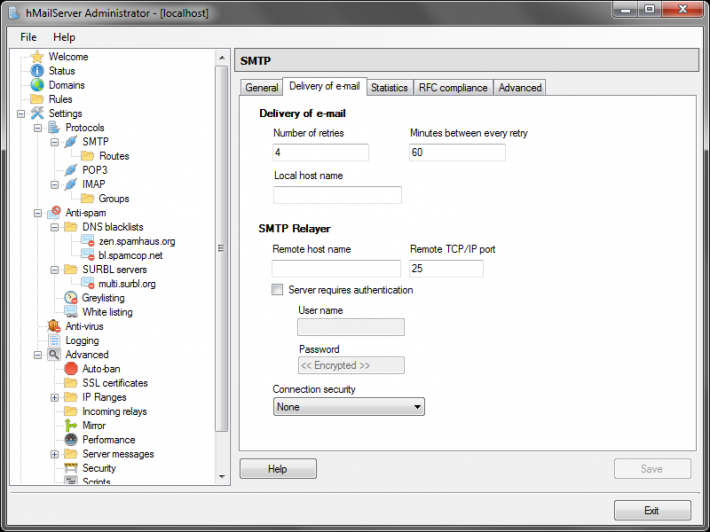
Task: Collapse the DNS blacklists node
Action: (x=54, y=227)
